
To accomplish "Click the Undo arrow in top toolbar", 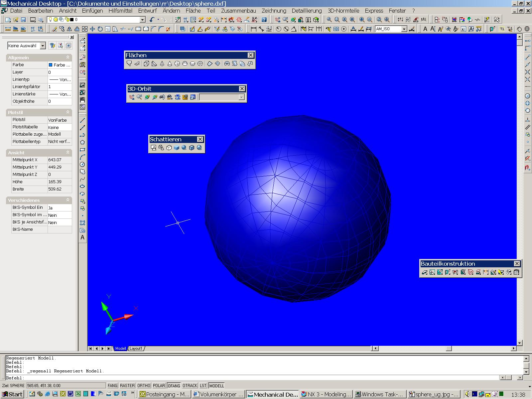I will coord(152,20).
